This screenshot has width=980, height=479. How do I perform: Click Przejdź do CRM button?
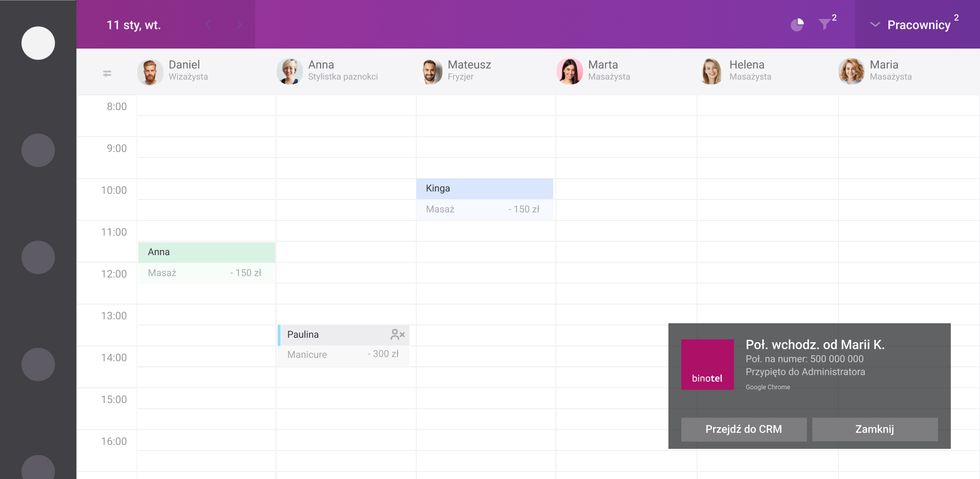[x=744, y=429]
